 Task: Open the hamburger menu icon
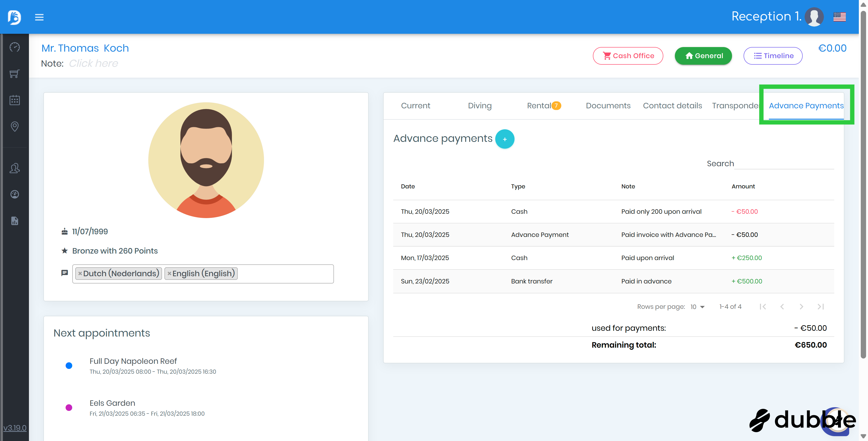pos(39,17)
